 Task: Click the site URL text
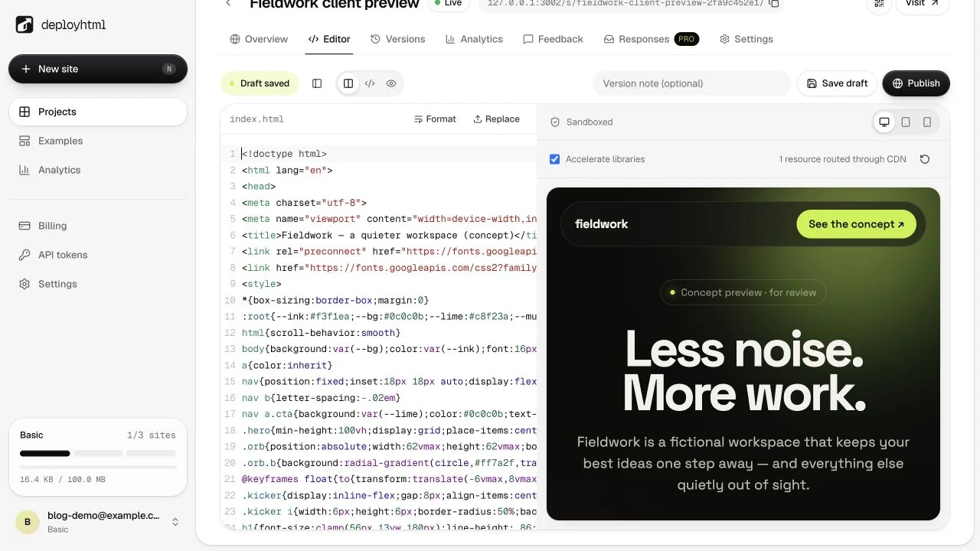[626, 4]
